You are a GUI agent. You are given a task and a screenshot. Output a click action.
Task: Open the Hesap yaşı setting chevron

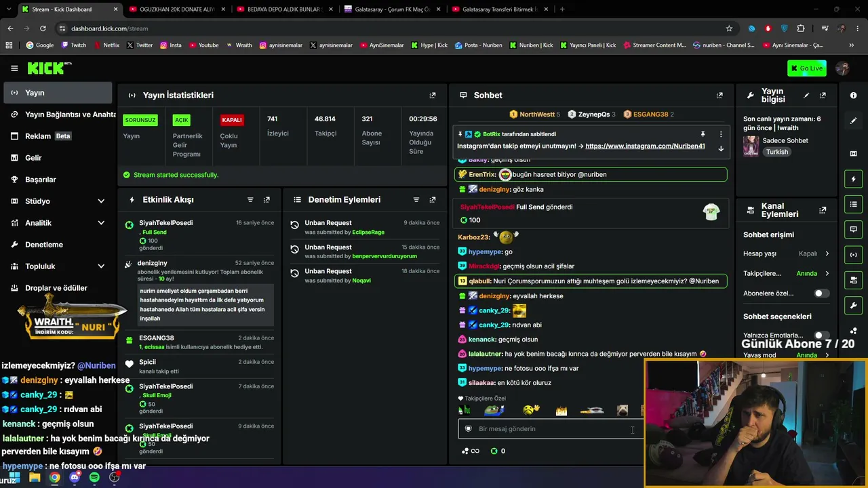[827, 253]
